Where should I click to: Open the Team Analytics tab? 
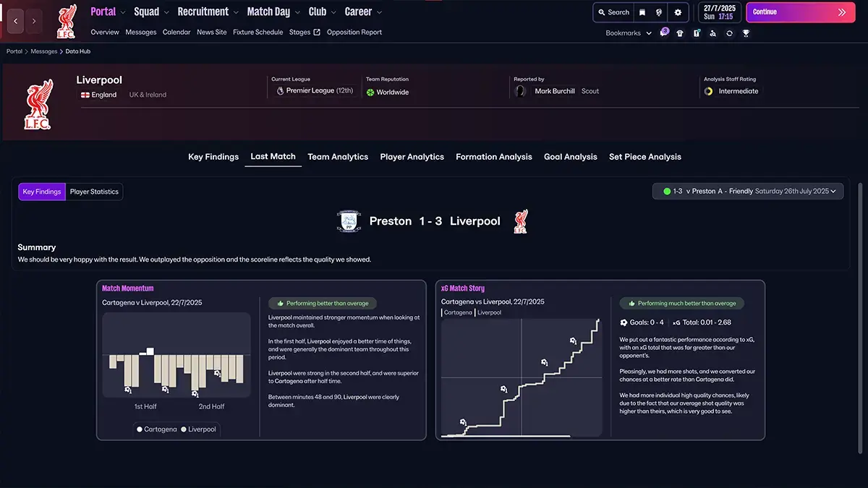click(x=338, y=157)
